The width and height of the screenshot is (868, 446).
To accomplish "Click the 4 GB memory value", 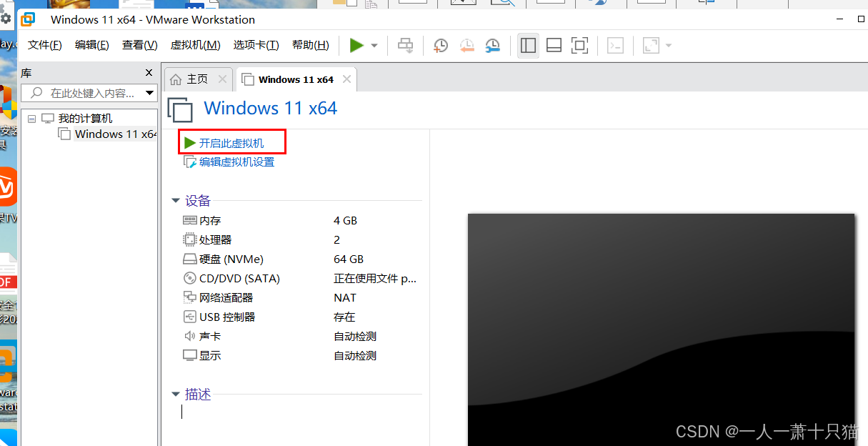I will pyautogui.click(x=345, y=221).
